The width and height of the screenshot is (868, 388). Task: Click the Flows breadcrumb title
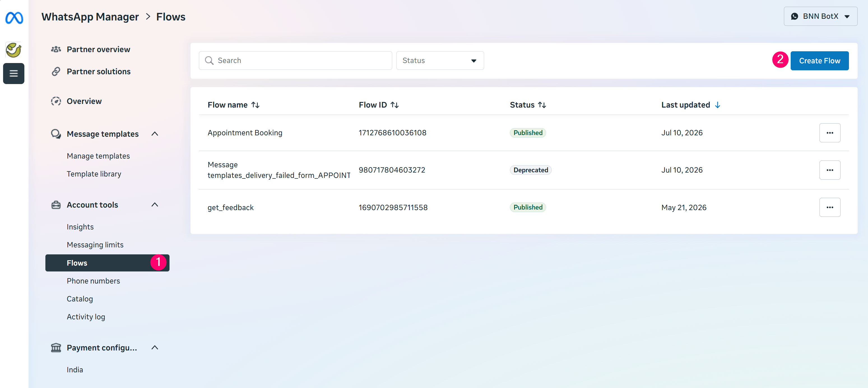[x=171, y=17]
